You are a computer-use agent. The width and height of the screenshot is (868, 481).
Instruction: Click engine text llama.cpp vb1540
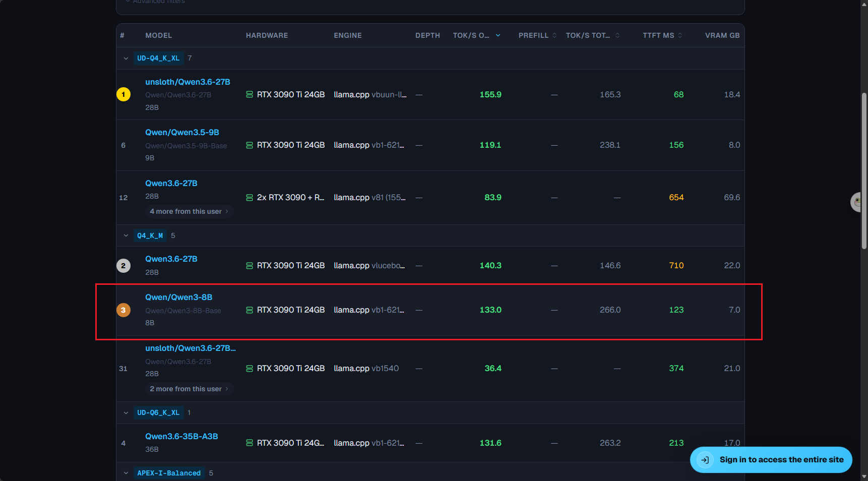pyautogui.click(x=366, y=369)
